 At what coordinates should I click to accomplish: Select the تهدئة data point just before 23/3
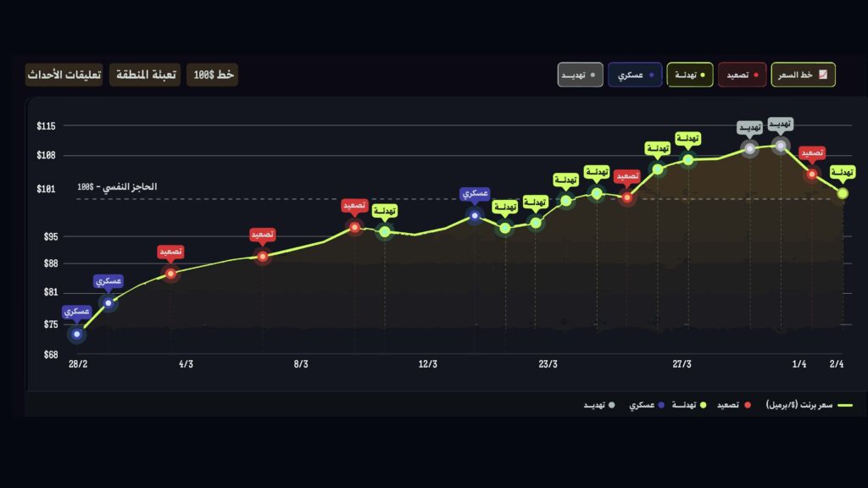click(x=536, y=223)
